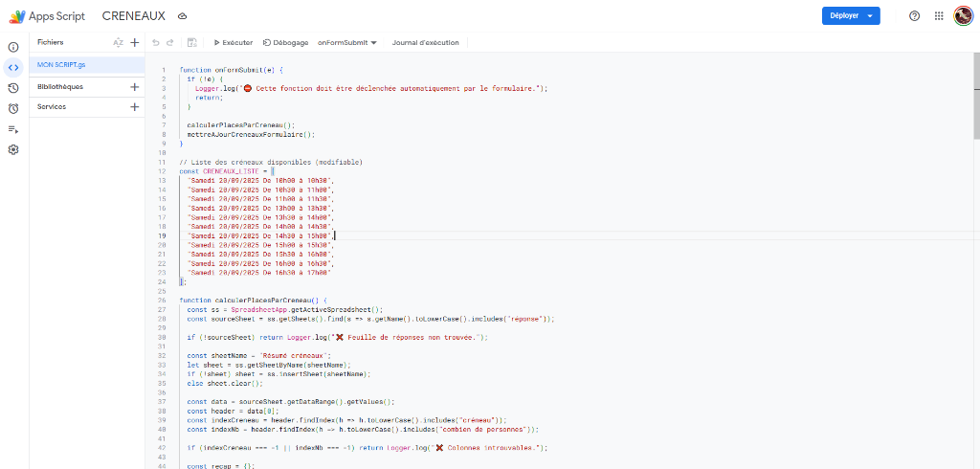Click the "calculerPlacesParCreneau();" call on line 7
980x469 pixels.
click(x=240, y=125)
